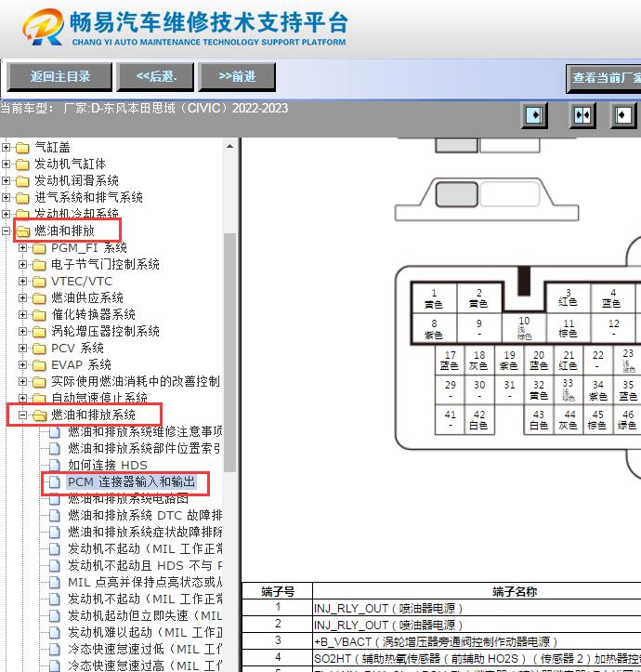Click the 燃油和排放系统 DTC page icon
The image size is (641, 672).
(55, 516)
